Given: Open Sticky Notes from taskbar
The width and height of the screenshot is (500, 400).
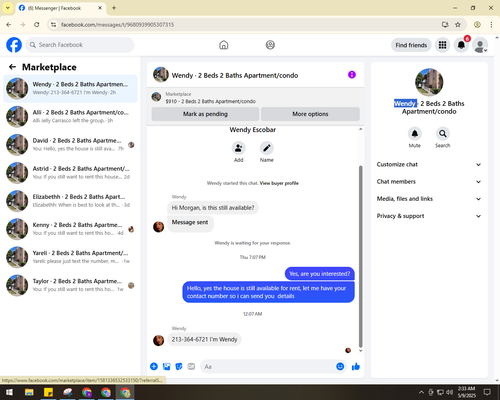Looking at the screenshot, I should pyautogui.click(x=48, y=392).
